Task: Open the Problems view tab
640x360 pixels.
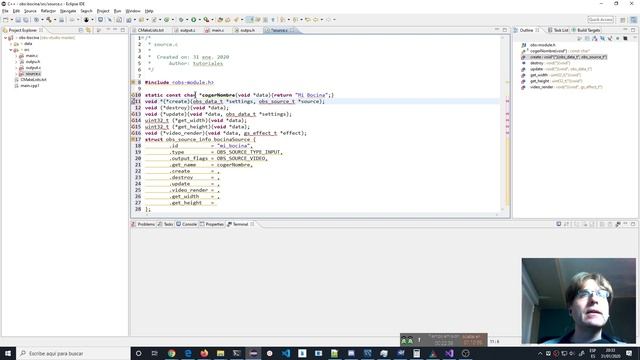Action: 144,224
